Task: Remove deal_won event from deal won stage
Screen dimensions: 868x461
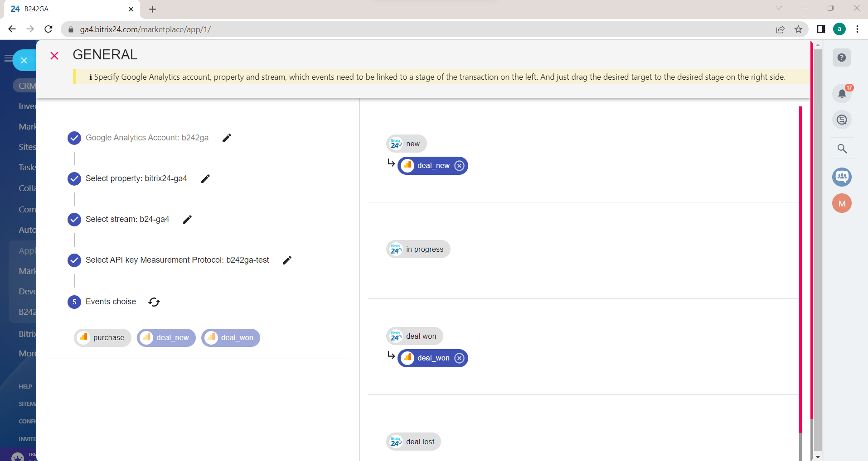Action: pyautogui.click(x=459, y=358)
